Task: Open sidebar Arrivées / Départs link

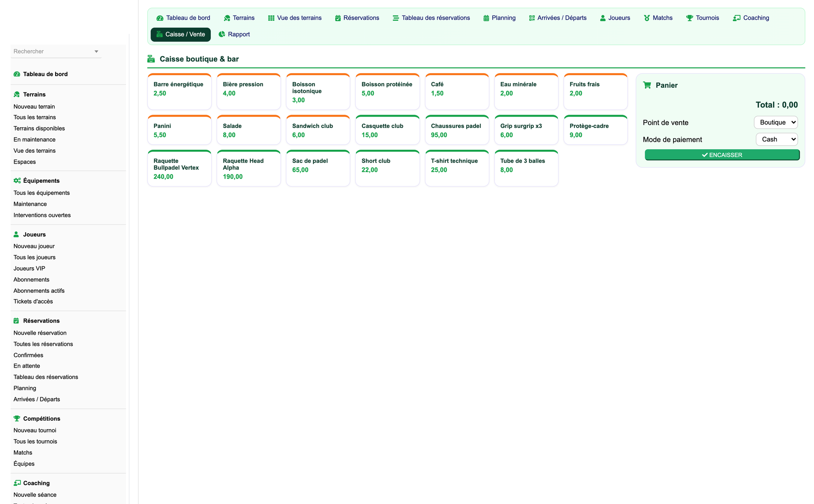Action: [x=37, y=399]
